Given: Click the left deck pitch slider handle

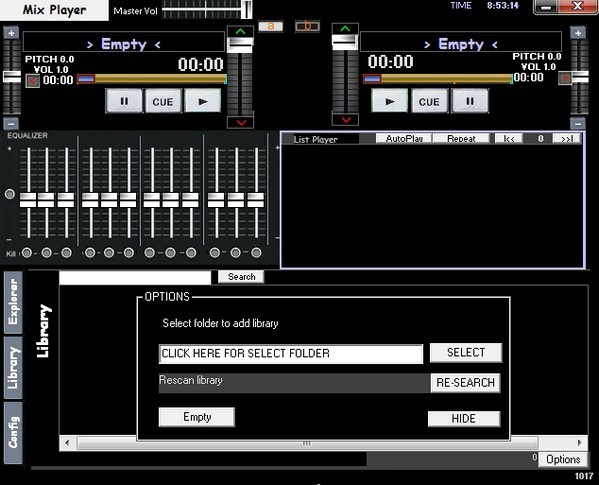Looking at the screenshot, I should click(12, 76).
